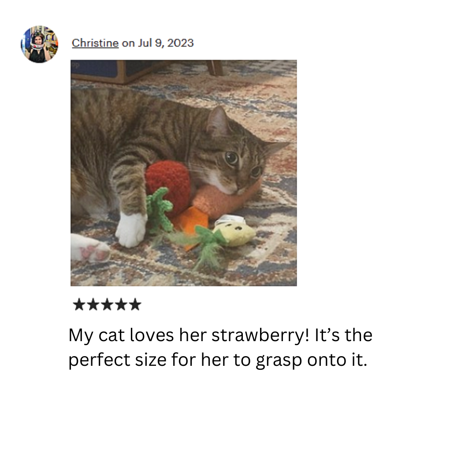The image size is (476, 476).
Task: Click the Christine reviewer name link
Action: click(x=95, y=43)
